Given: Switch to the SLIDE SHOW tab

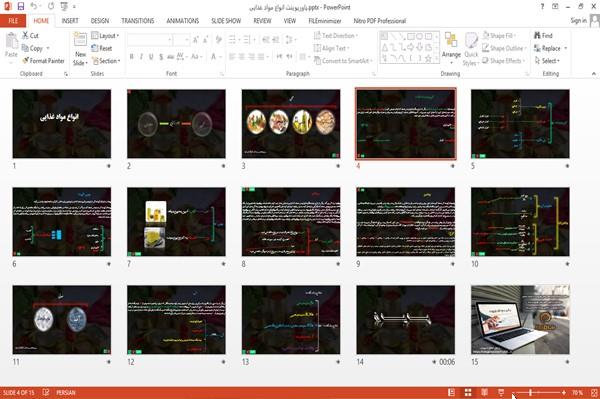Looking at the screenshot, I should click(226, 21).
